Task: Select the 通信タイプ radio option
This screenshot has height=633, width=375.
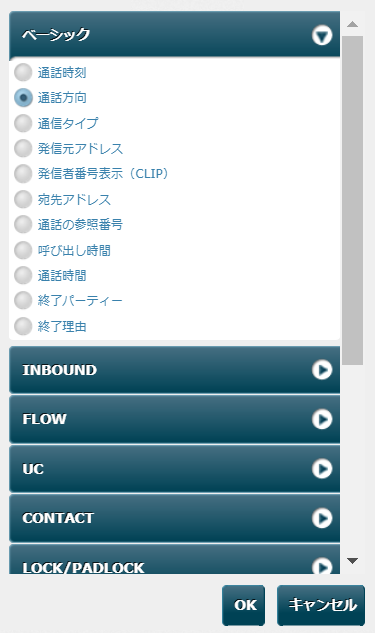Action: [x=23, y=123]
